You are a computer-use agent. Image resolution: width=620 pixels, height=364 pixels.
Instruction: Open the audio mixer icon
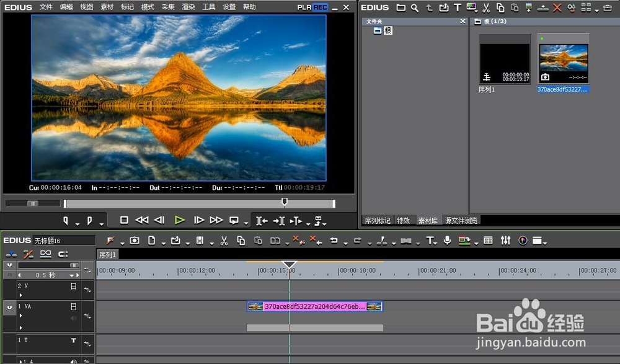coord(505,241)
